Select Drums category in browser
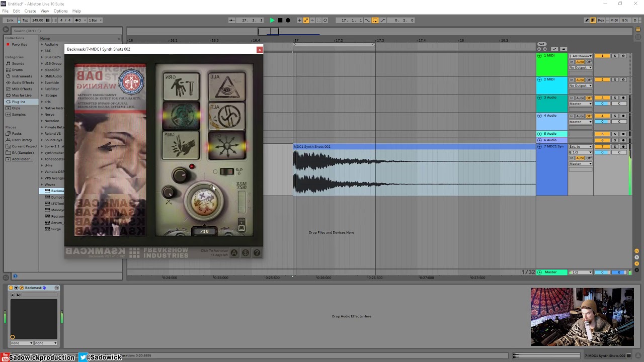 pos(18,70)
